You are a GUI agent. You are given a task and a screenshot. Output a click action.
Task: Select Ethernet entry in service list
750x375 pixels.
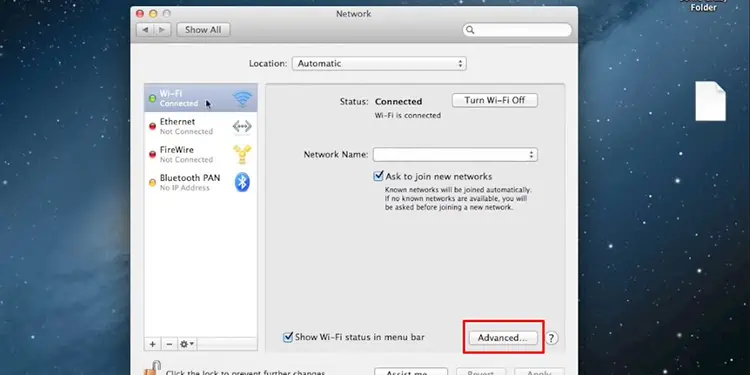click(x=200, y=127)
